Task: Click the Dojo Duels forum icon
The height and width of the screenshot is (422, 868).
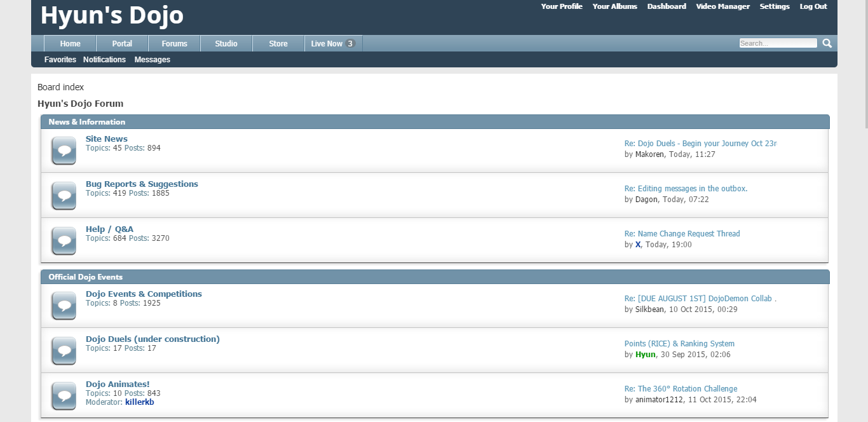Action: 64,351
